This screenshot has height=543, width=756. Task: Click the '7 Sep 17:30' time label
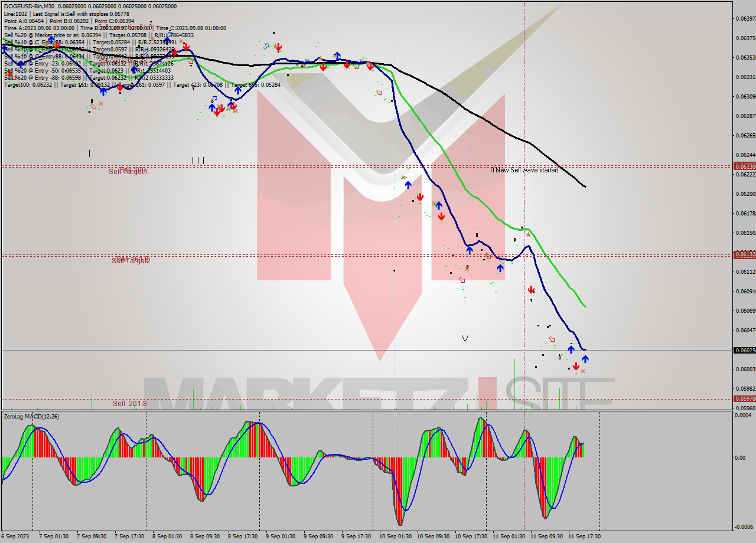click(x=129, y=537)
